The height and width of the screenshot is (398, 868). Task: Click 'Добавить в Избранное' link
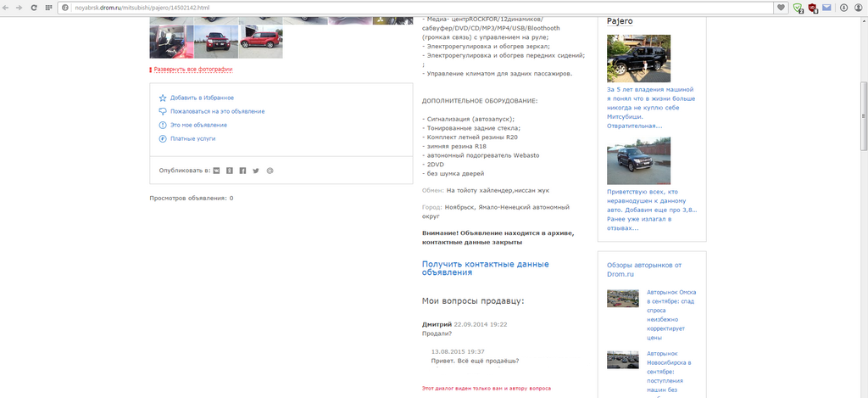202,98
